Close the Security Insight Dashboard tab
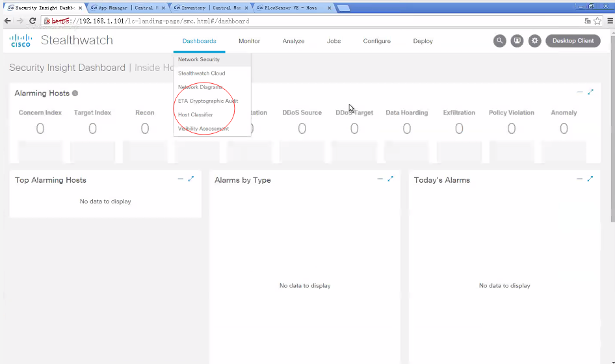The image size is (615, 364). pyautogui.click(x=80, y=8)
